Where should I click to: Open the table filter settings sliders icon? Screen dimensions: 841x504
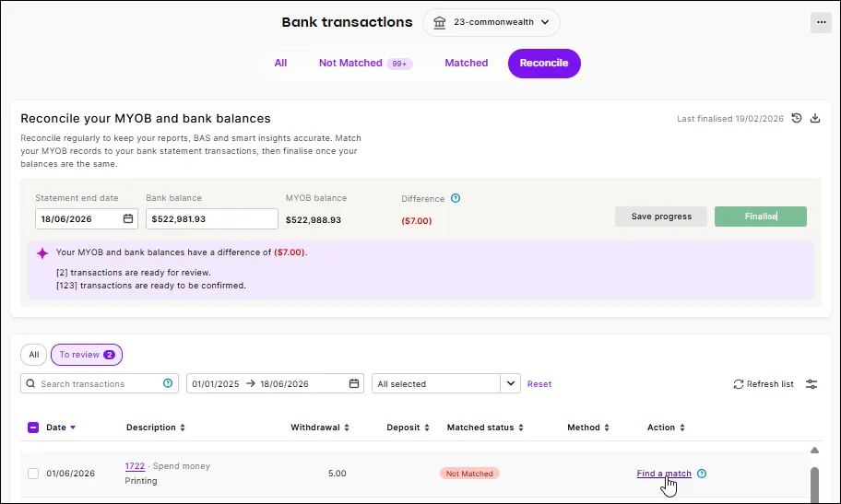(811, 384)
